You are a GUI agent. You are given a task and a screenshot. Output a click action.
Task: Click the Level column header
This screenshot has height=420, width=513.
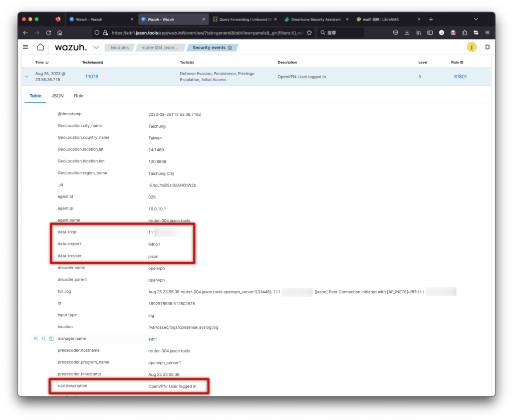423,62
